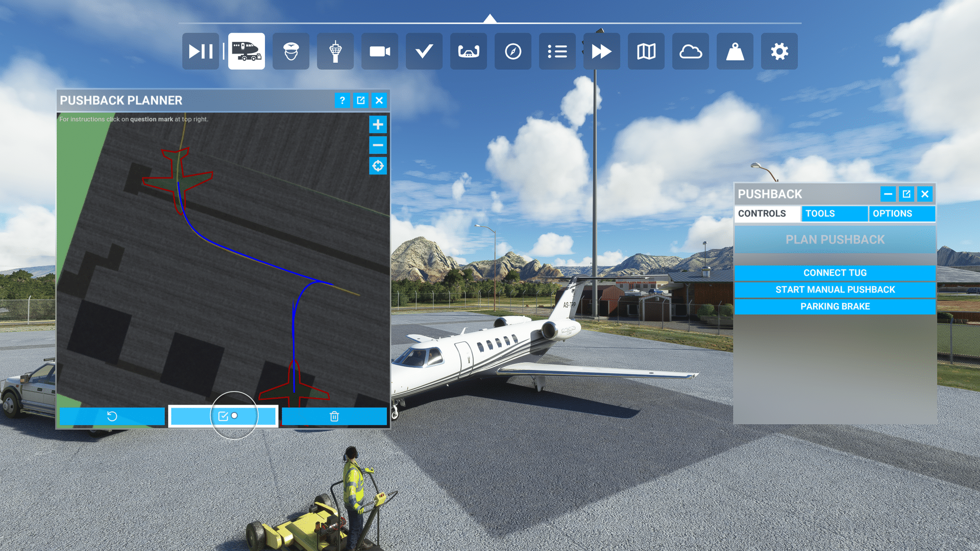This screenshot has width=980, height=551.
Task: Open the weather cloud panel
Action: [691, 52]
